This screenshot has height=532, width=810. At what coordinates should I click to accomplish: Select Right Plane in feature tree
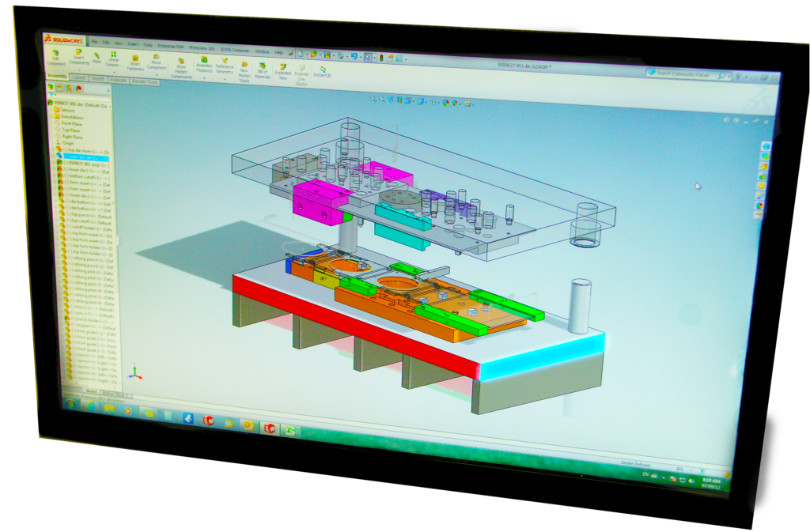tap(70, 137)
